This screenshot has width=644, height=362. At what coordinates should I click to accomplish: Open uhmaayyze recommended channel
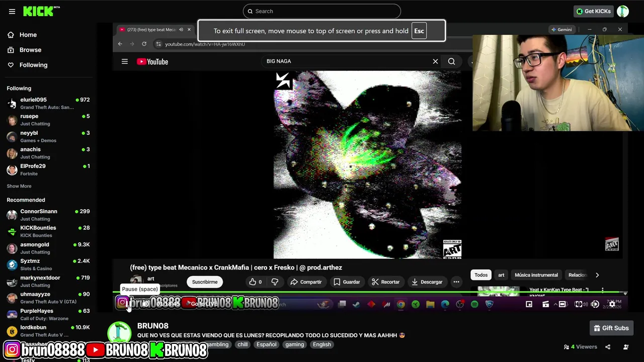[x=48, y=298]
